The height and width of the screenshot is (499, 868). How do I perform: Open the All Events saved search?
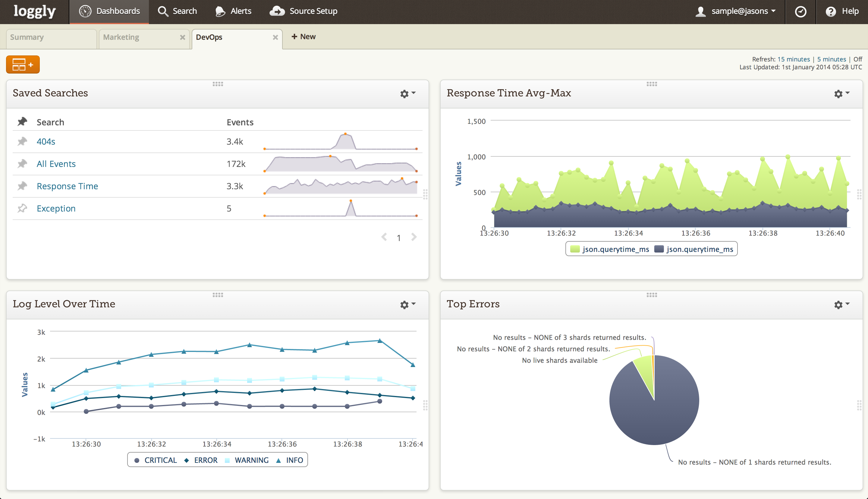(x=56, y=164)
